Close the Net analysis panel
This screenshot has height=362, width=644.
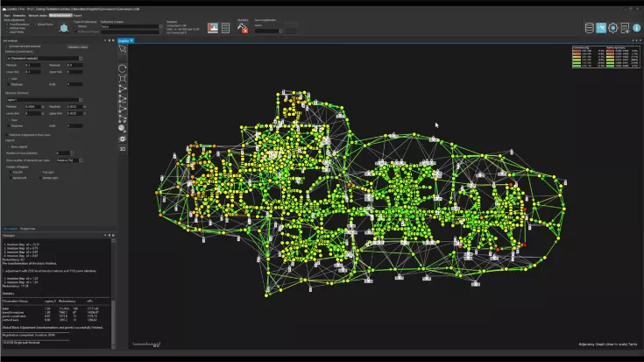click(x=113, y=40)
